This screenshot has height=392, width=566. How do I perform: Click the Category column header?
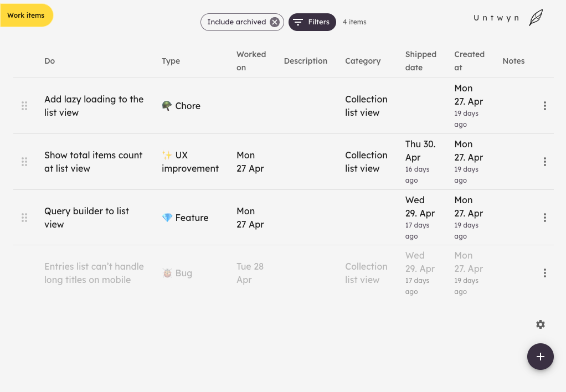363,61
